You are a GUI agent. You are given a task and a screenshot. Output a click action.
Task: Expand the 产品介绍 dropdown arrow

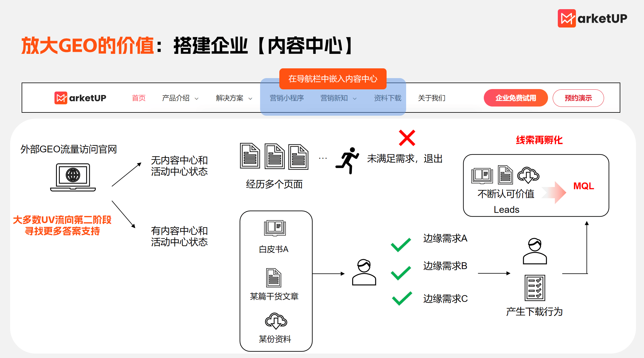(196, 99)
